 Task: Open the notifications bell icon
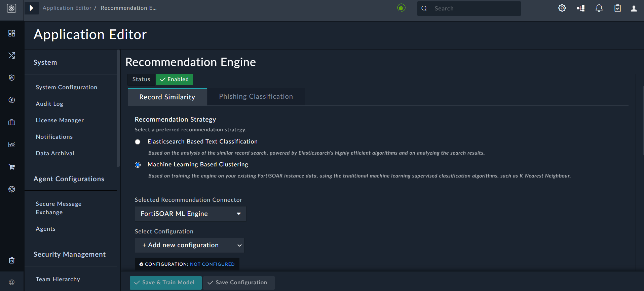(599, 8)
